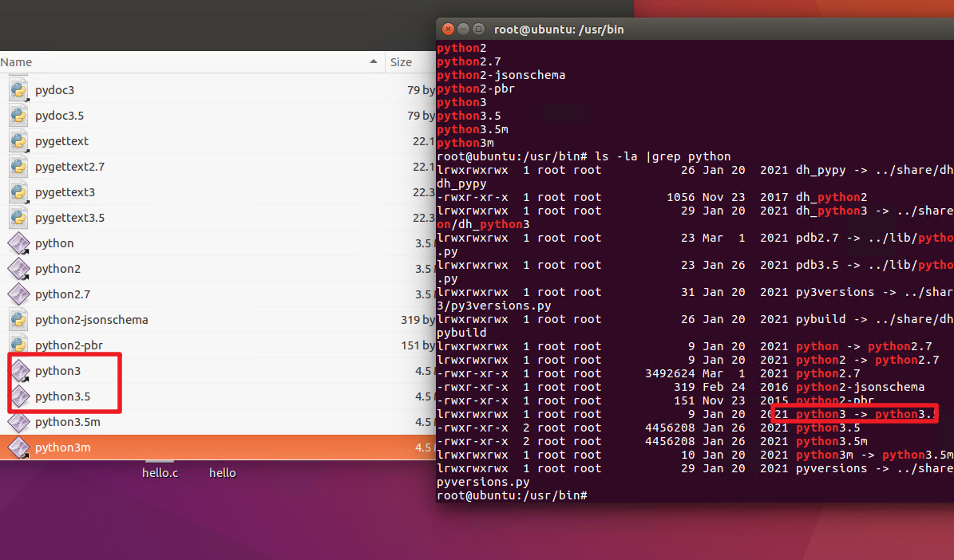
Task: Click the python3 executable link icon
Action: (x=20, y=371)
